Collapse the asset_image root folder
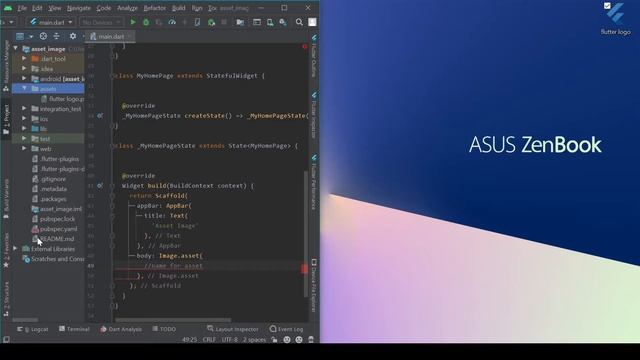This screenshot has width=640, height=360. pyautogui.click(x=16, y=48)
